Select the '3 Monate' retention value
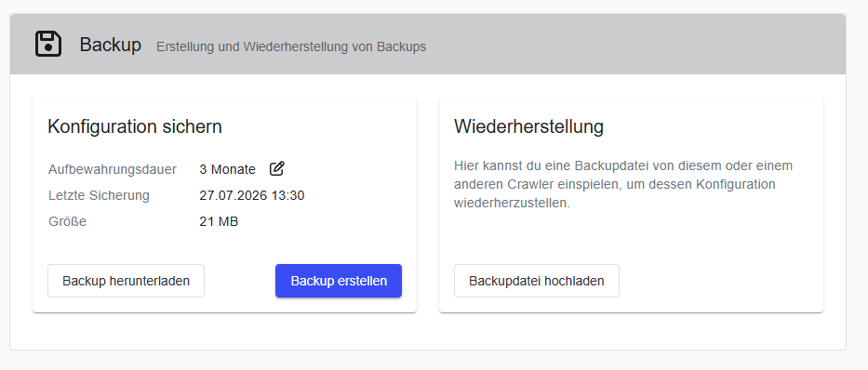The image size is (868, 370). pos(228,169)
